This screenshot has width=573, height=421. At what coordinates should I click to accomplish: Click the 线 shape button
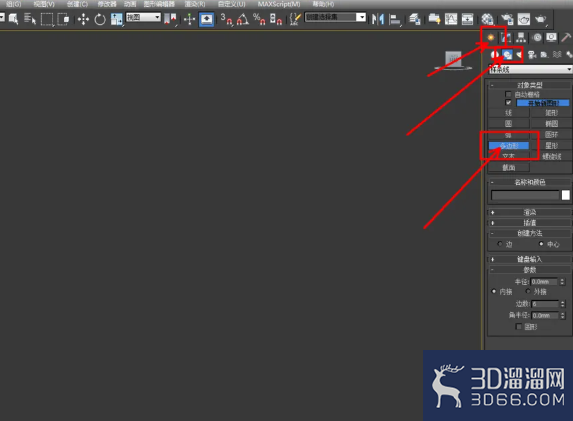508,113
